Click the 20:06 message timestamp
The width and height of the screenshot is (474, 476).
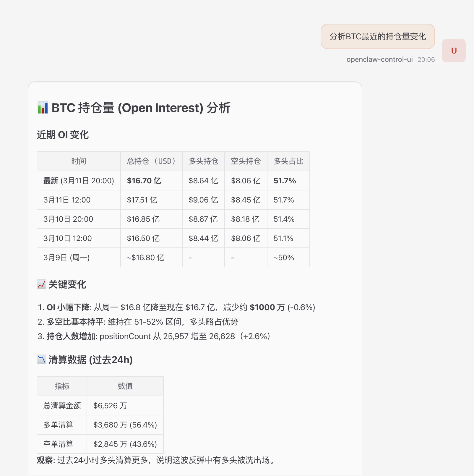(x=426, y=59)
